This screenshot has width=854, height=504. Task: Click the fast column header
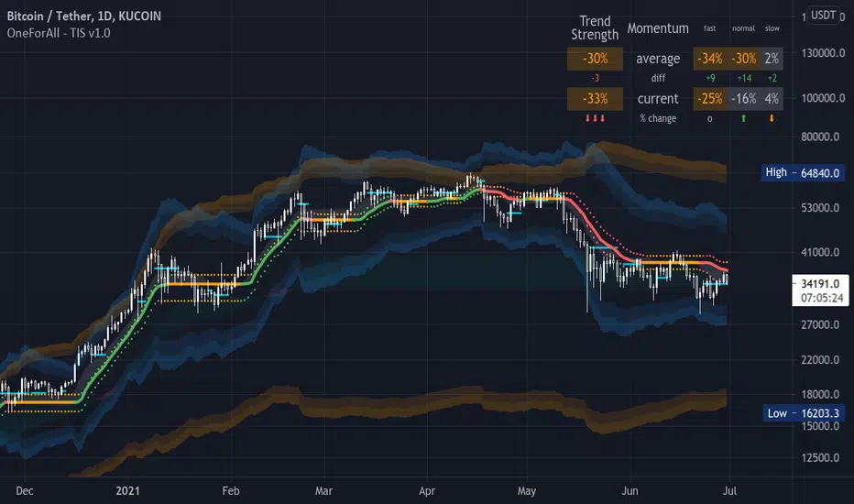coord(709,28)
